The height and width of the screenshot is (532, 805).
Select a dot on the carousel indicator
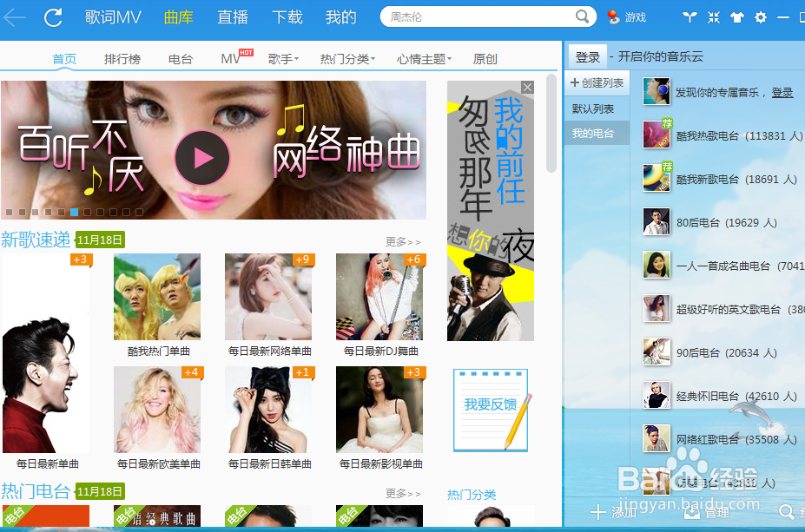(74, 211)
